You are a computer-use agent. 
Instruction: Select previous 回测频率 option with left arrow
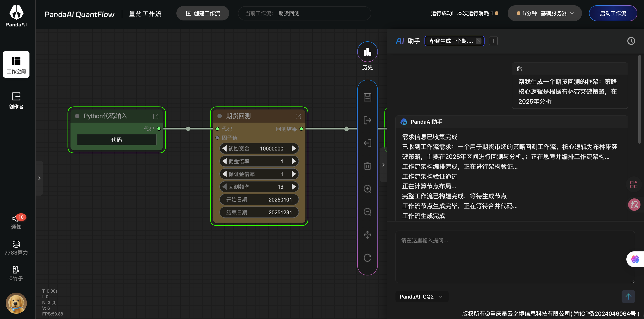224,187
